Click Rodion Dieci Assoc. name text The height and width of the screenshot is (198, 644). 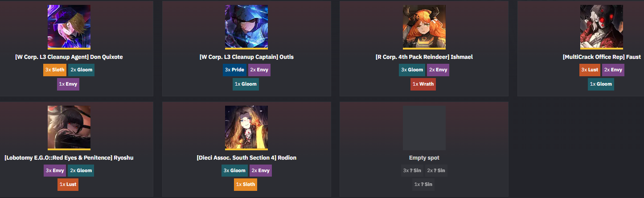pos(246,158)
